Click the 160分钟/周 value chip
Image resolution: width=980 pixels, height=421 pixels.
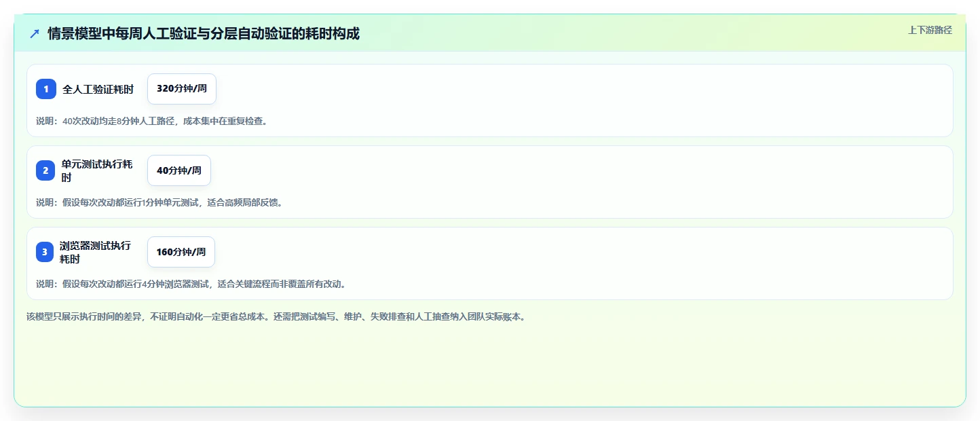pyautogui.click(x=181, y=252)
